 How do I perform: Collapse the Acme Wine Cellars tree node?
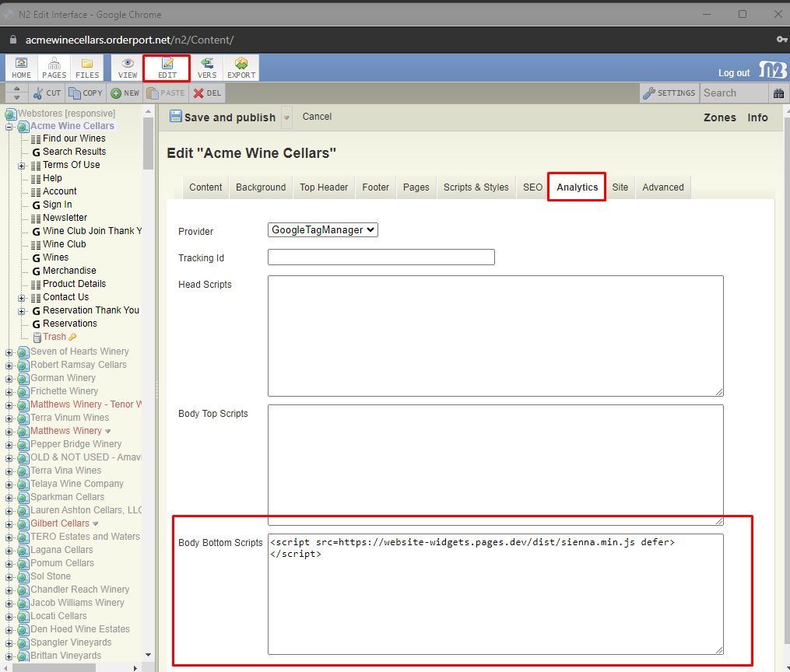tap(9, 126)
